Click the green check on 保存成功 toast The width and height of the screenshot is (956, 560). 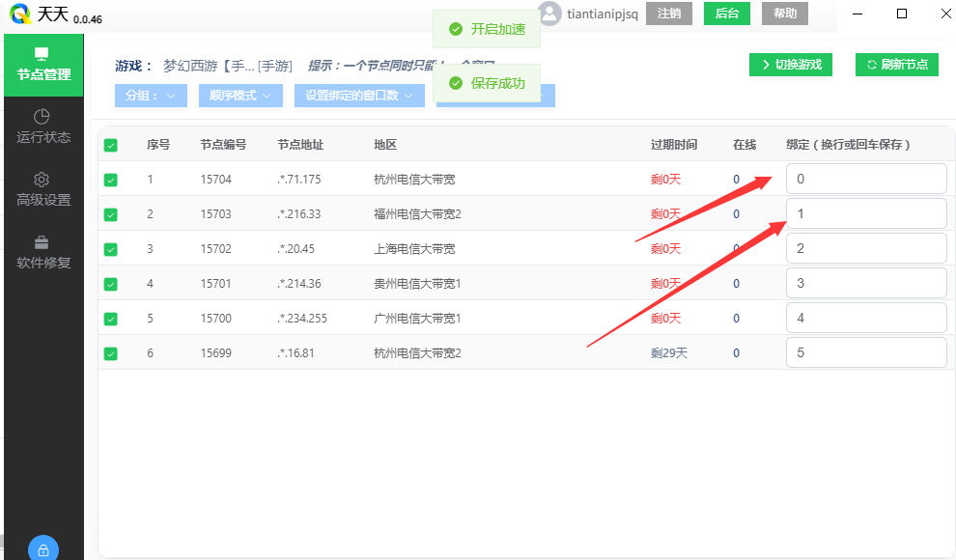[455, 83]
